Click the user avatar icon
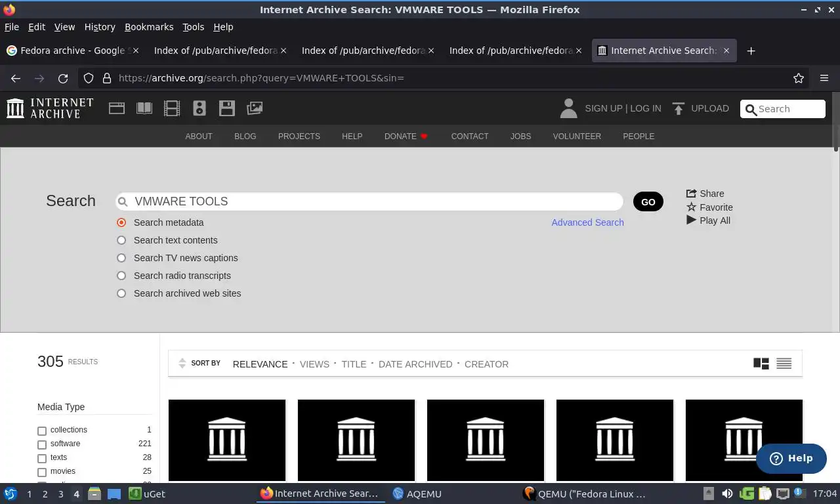Image resolution: width=840 pixels, height=504 pixels. [x=568, y=108]
